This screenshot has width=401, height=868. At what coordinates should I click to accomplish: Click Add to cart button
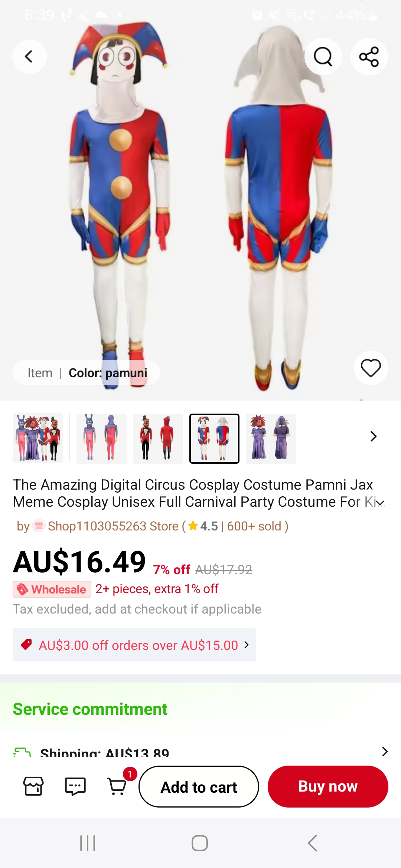point(199,786)
